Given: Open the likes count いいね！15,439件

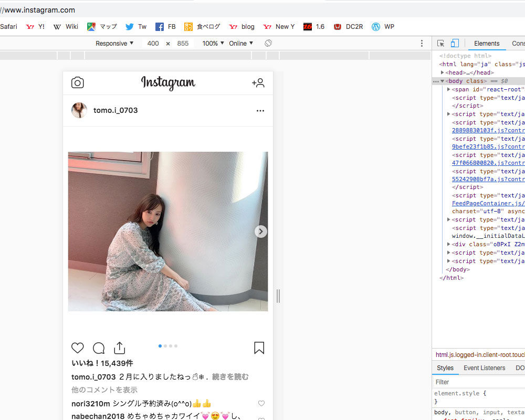Looking at the screenshot, I should tap(102, 363).
